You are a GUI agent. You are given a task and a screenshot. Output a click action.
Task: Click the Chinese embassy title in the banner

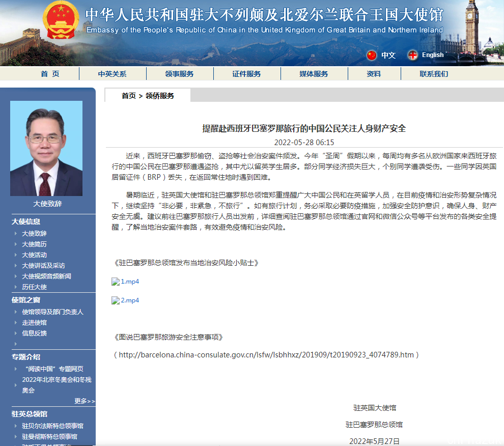[264, 15]
